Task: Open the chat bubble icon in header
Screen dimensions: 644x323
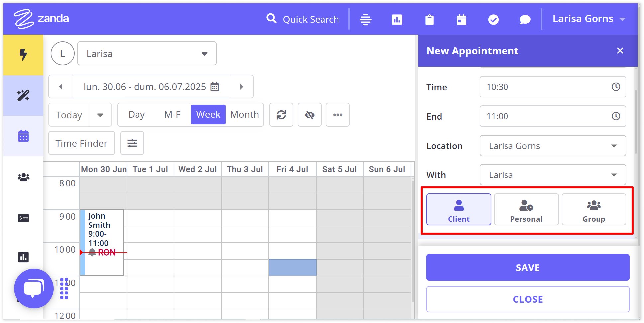Action: (525, 20)
